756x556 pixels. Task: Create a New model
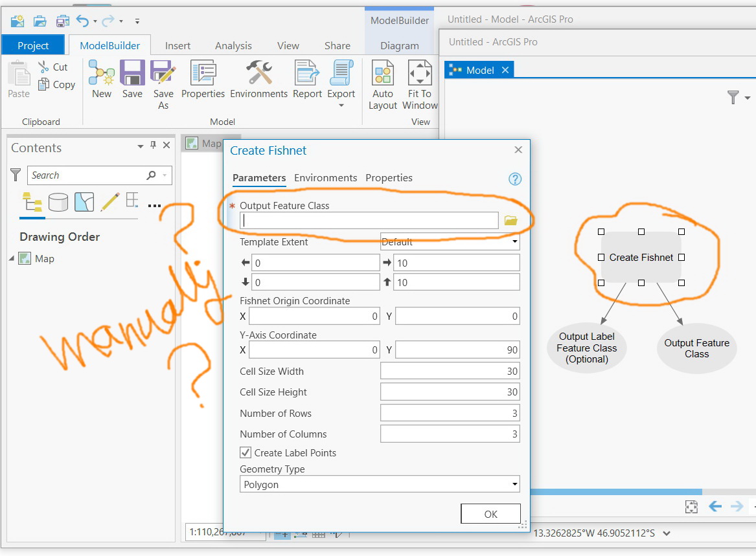click(102, 80)
